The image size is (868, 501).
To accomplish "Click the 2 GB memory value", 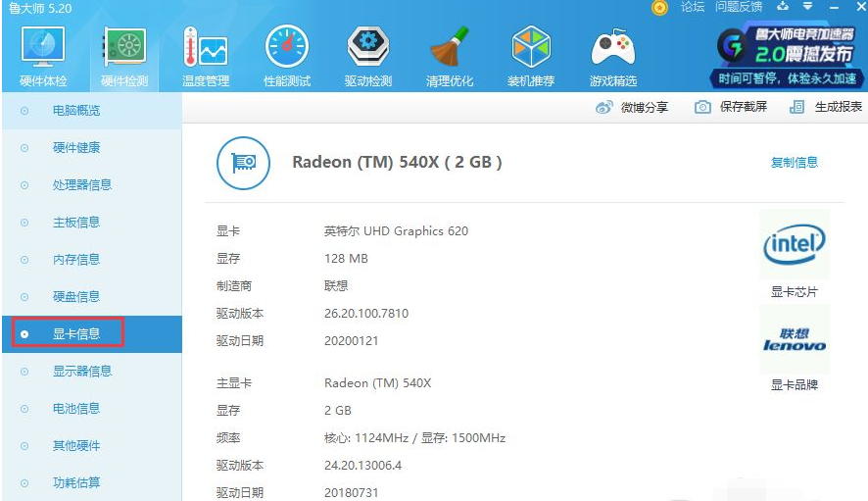I will (338, 411).
